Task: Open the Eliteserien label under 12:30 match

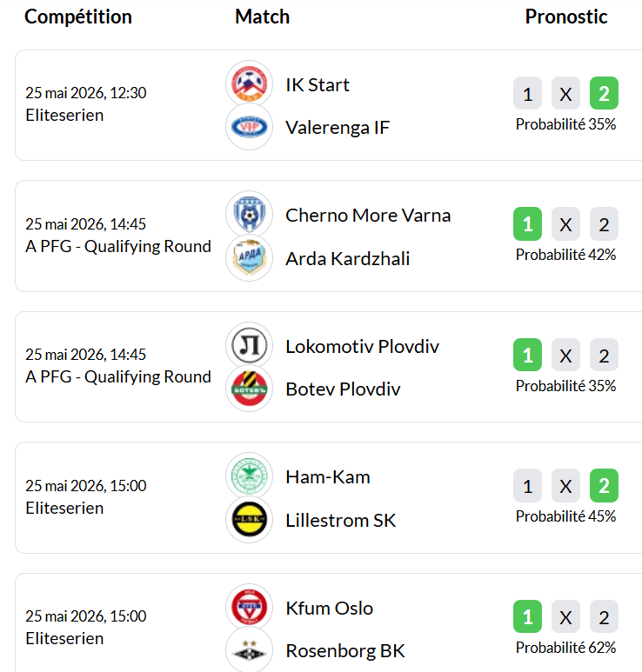Action: click(64, 116)
